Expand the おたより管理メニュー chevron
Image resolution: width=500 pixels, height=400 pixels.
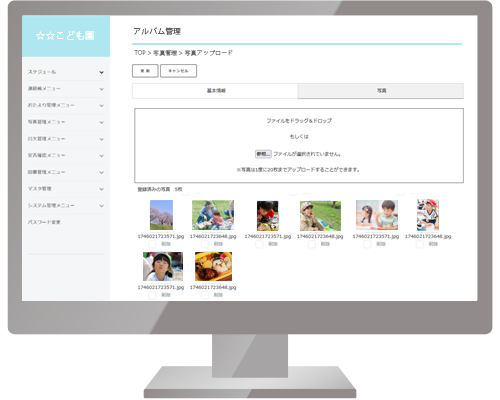coord(101,106)
